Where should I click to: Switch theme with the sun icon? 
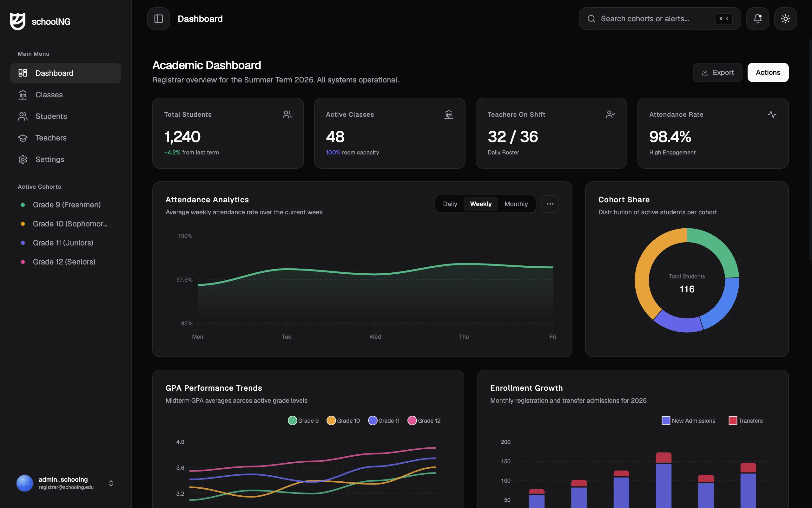785,19
